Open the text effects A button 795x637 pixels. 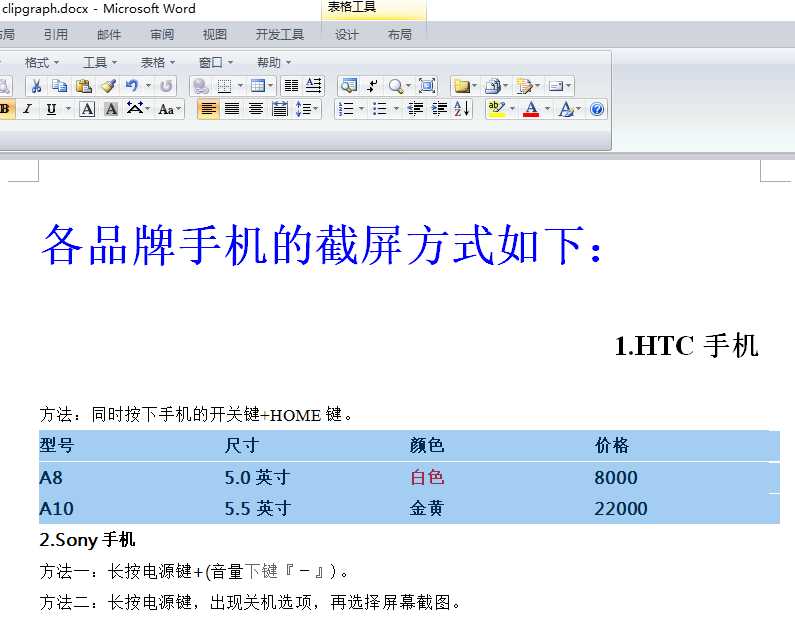click(565, 109)
